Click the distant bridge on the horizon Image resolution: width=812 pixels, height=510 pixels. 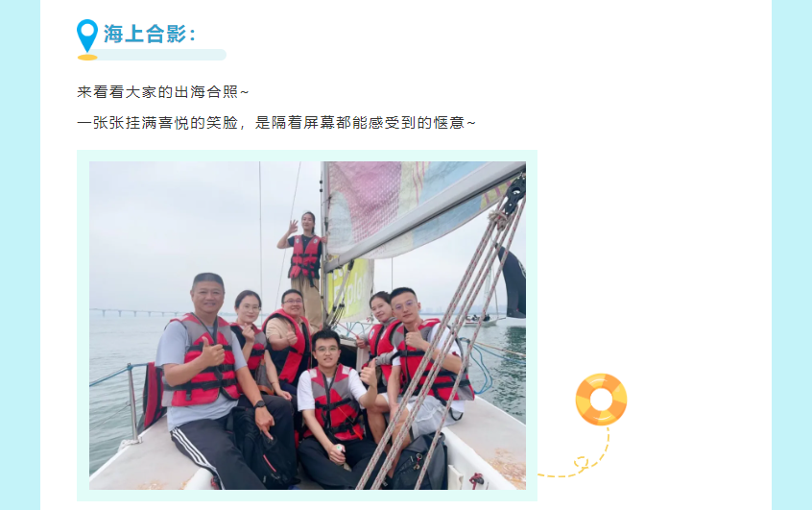pyautogui.click(x=134, y=312)
